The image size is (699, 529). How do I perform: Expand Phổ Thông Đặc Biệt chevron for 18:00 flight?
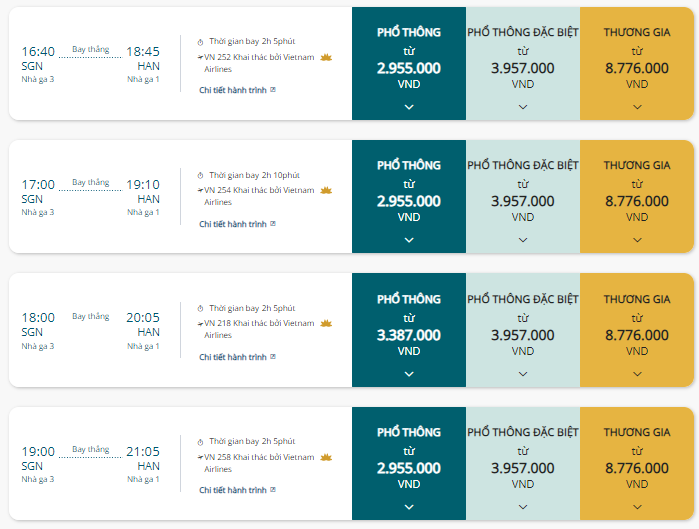(x=523, y=374)
